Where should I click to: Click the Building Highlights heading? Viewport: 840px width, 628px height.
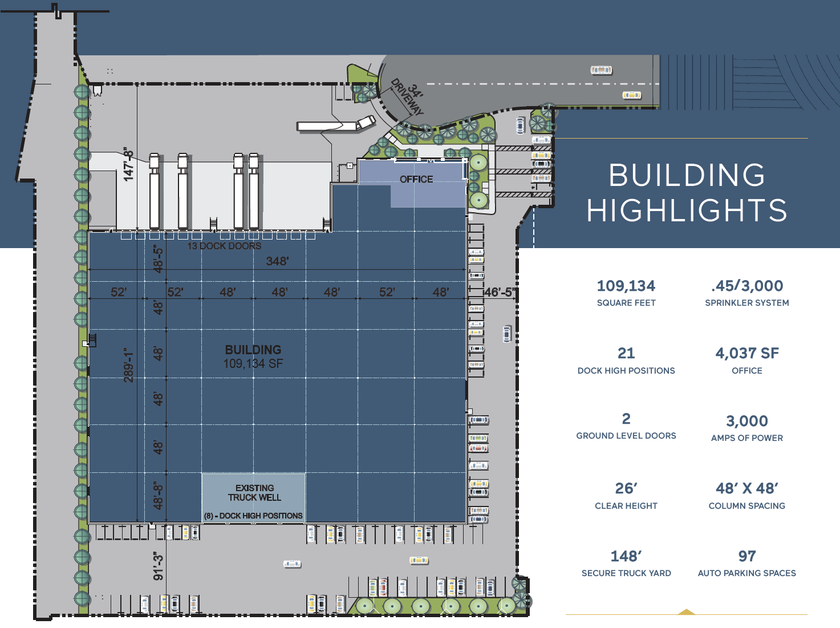[687, 192]
